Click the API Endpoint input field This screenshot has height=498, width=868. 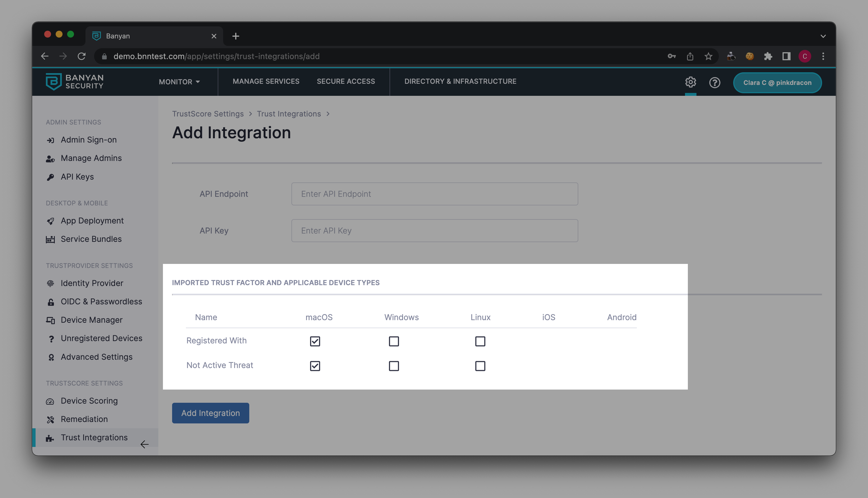(x=434, y=194)
